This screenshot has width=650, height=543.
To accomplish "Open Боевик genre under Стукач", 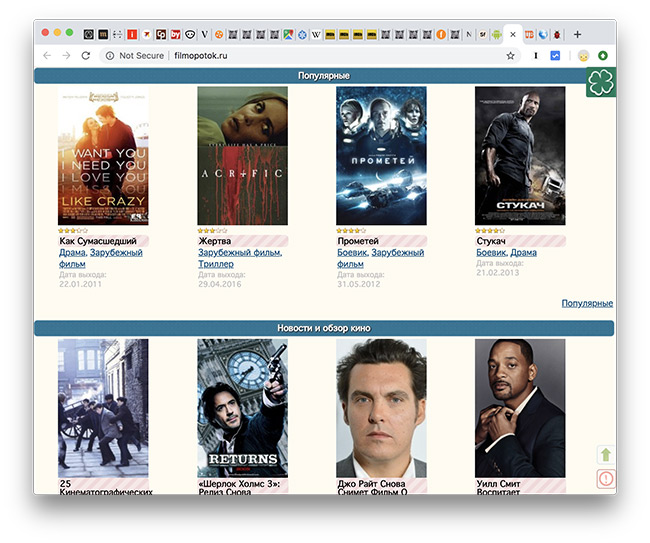I will (491, 252).
